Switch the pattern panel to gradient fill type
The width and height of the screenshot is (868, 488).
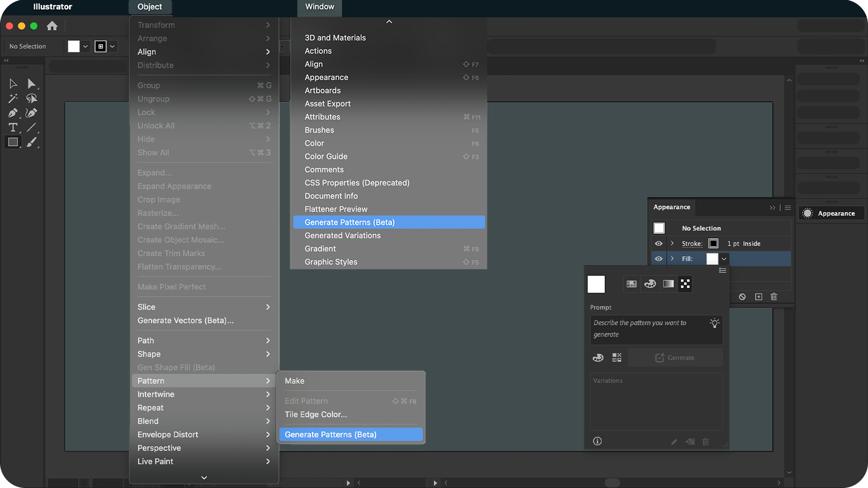[x=668, y=284]
